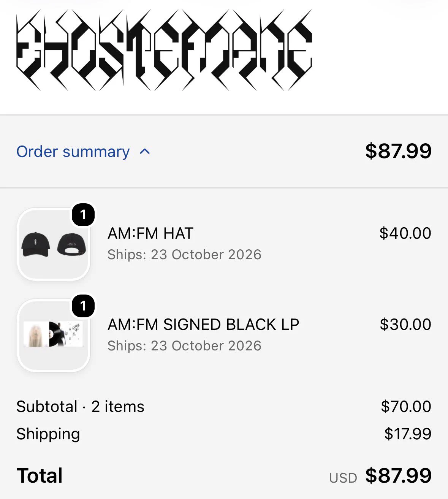
Task: Open the AM:FM HAT product thumbnail
Action: click(x=54, y=244)
